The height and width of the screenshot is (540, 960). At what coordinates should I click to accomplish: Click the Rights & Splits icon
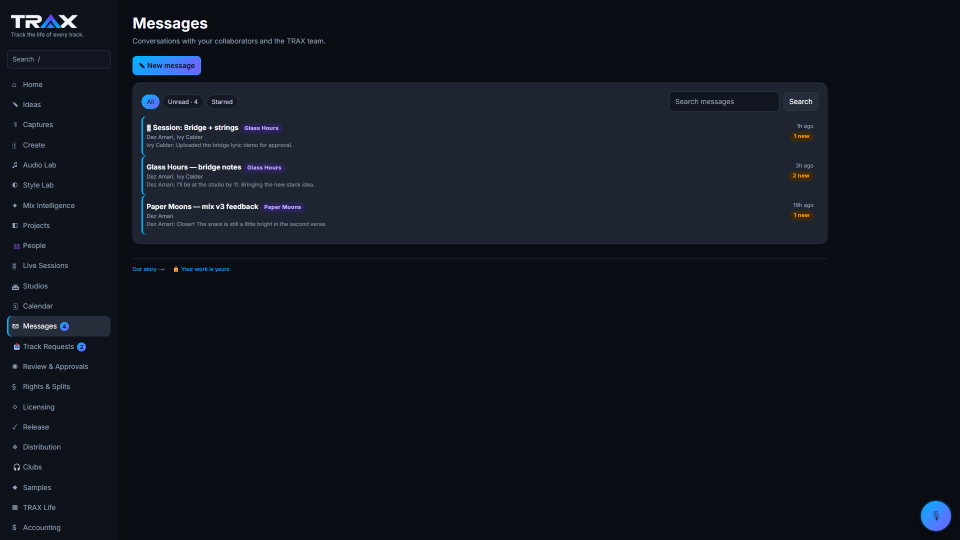tap(15, 387)
